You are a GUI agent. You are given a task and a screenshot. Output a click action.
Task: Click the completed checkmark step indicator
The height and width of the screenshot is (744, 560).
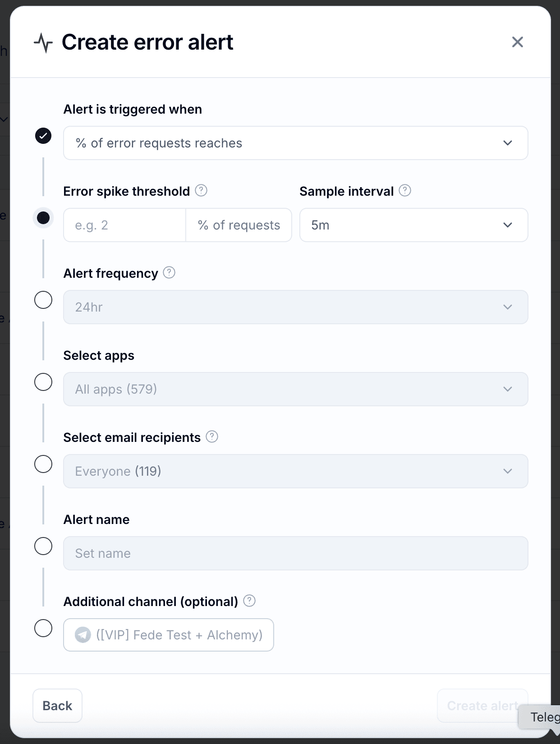[43, 136]
